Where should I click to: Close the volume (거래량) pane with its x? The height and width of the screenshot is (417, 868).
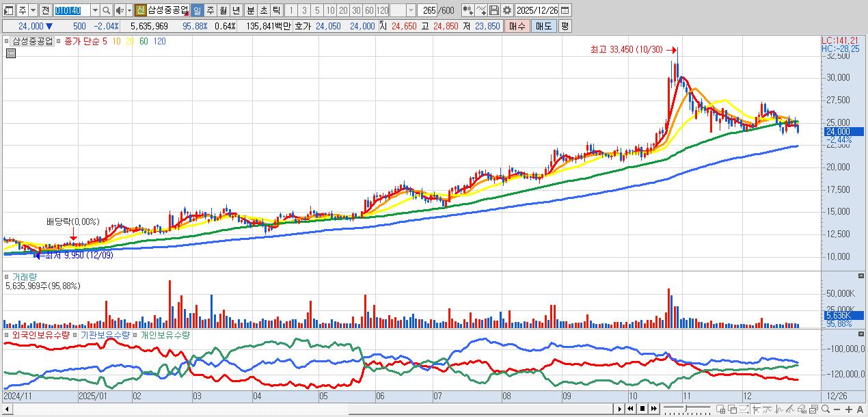pos(860,275)
